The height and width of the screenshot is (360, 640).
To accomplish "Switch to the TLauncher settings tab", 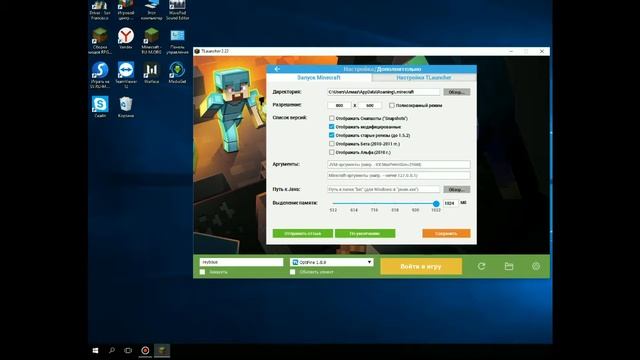I will coord(424,78).
